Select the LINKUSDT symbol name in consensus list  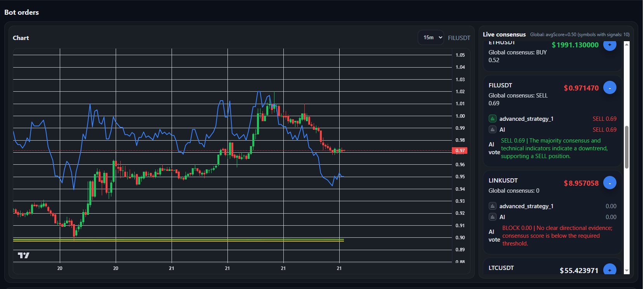coord(503,181)
